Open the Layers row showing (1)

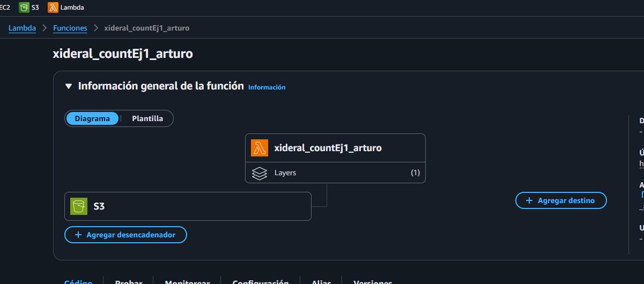coord(335,173)
